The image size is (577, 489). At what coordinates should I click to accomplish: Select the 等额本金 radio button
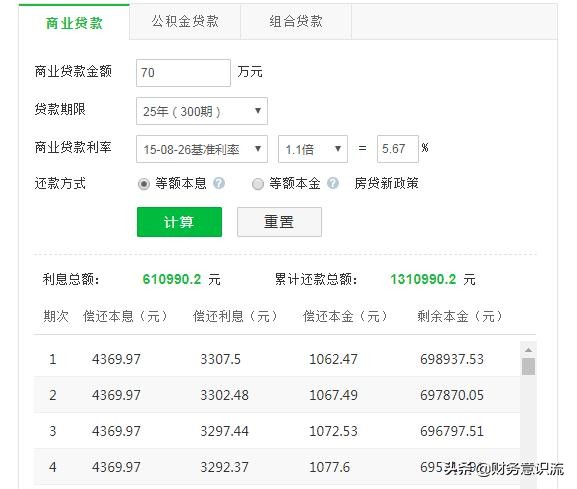(258, 184)
